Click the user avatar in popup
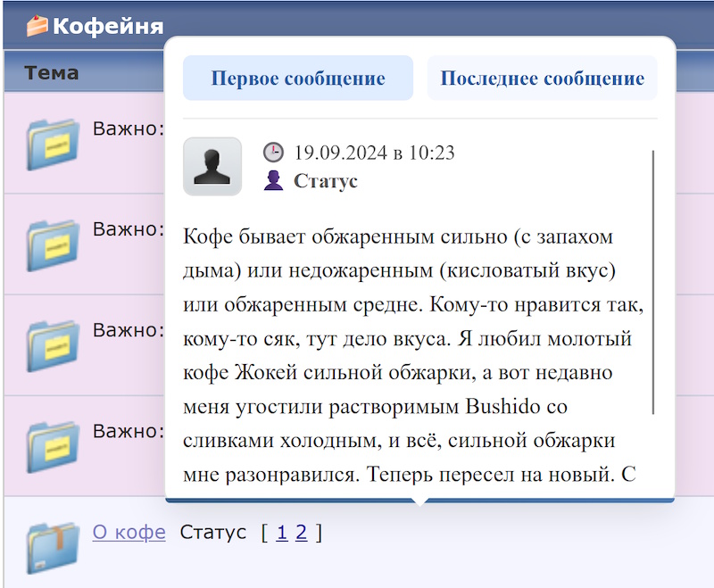 click(212, 167)
